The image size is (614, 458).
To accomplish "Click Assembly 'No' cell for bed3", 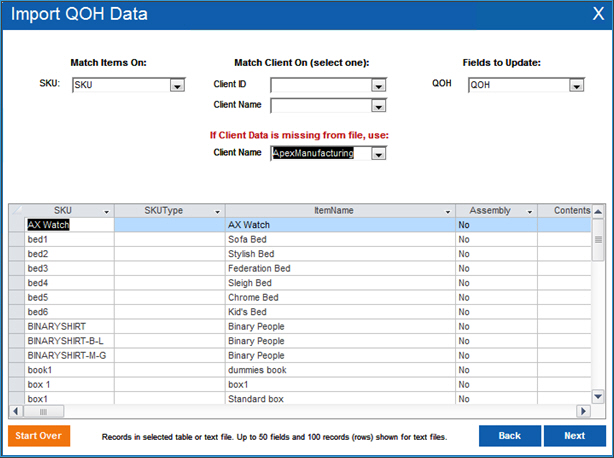I will 496,268.
